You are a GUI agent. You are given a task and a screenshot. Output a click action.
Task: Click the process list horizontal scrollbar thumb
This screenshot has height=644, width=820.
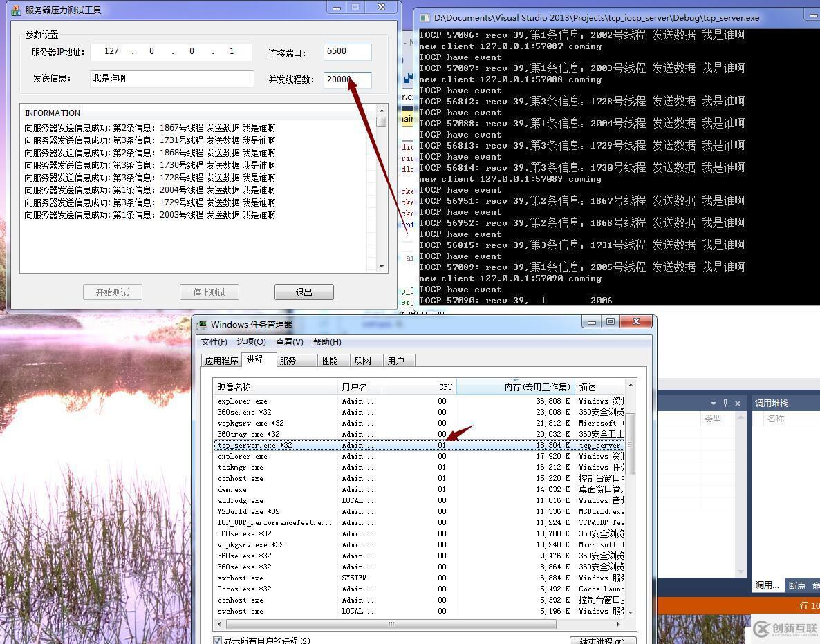391,624
